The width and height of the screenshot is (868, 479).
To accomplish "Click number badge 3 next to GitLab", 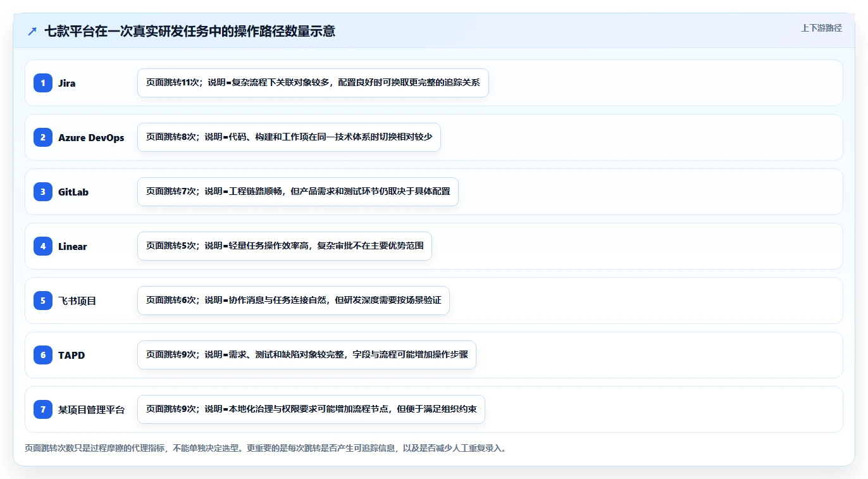I will [x=43, y=192].
